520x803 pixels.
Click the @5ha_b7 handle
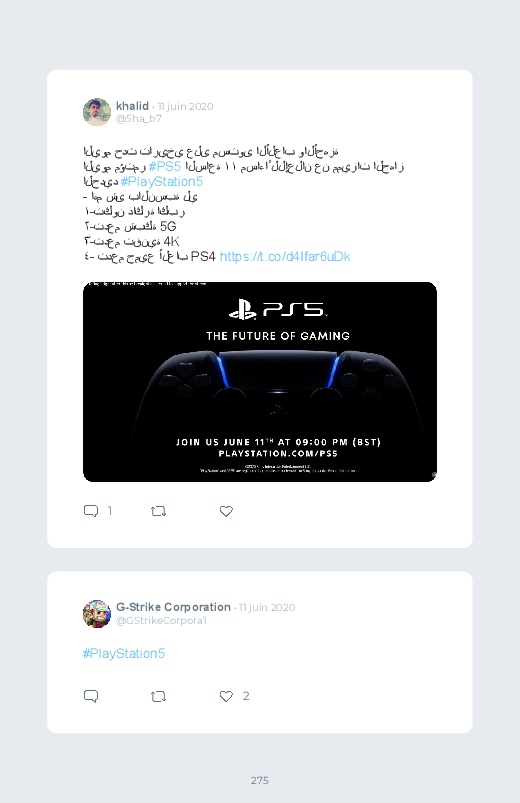[139, 119]
